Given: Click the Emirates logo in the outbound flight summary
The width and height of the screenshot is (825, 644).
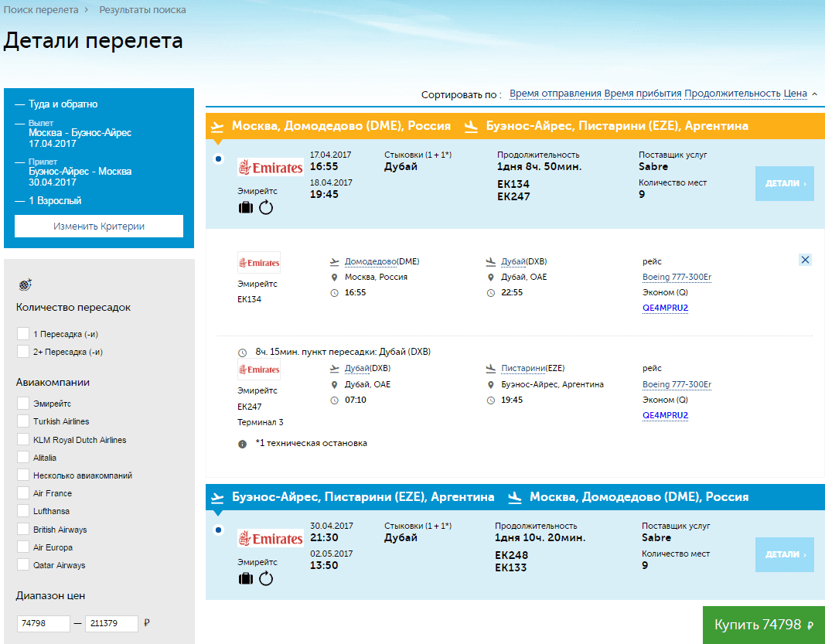Looking at the screenshot, I should click(x=271, y=168).
